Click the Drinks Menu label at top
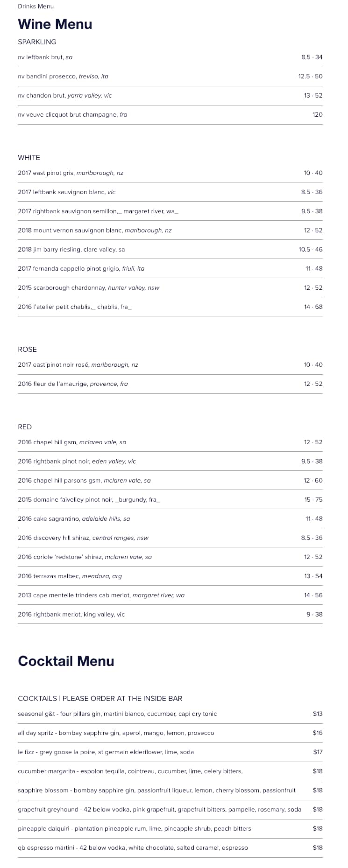This screenshot has width=348, height=868. (x=36, y=6)
